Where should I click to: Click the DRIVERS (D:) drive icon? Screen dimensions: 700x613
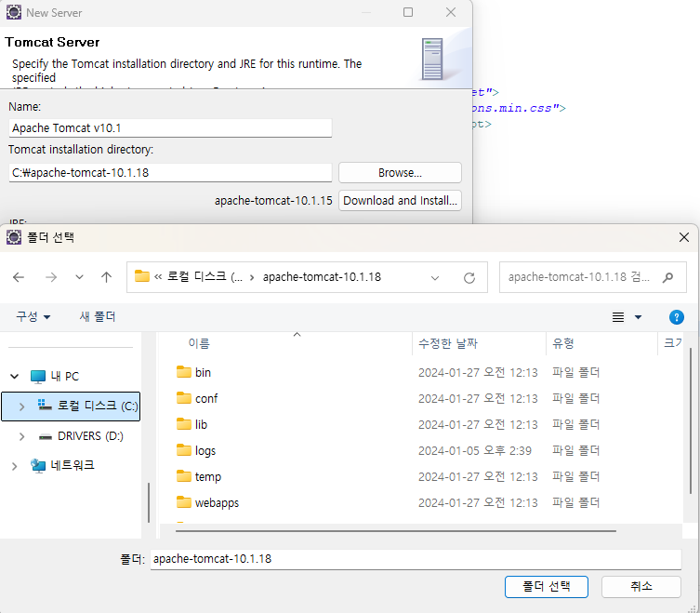(x=46, y=436)
